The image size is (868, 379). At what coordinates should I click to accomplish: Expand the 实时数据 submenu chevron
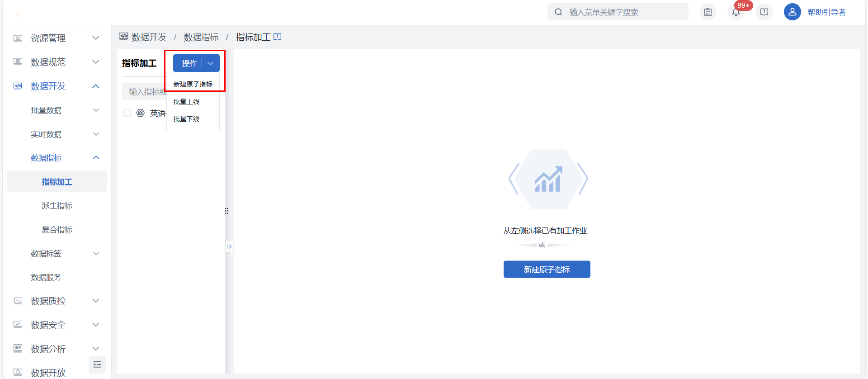(96, 134)
